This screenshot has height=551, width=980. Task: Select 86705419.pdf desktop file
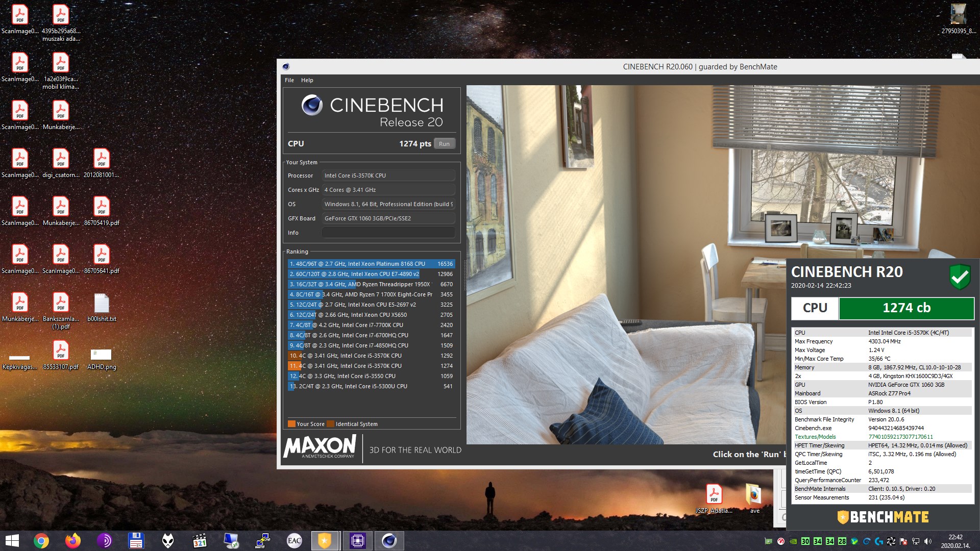click(102, 211)
